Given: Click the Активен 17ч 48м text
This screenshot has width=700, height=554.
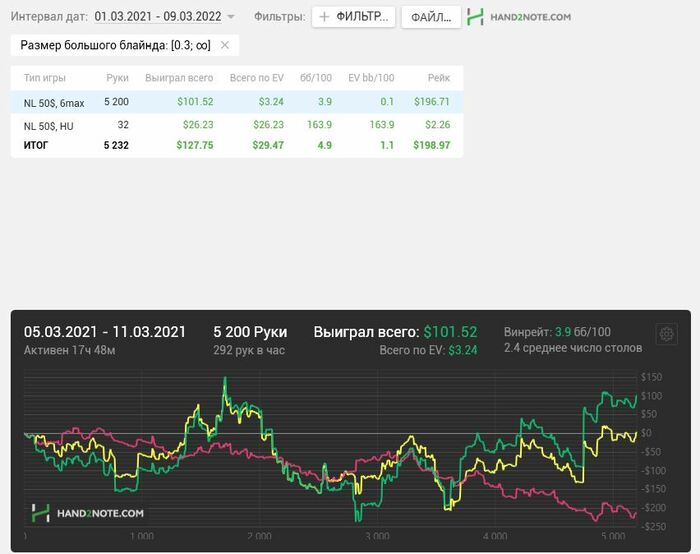Looking at the screenshot, I should pyautogui.click(x=69, y=350).
